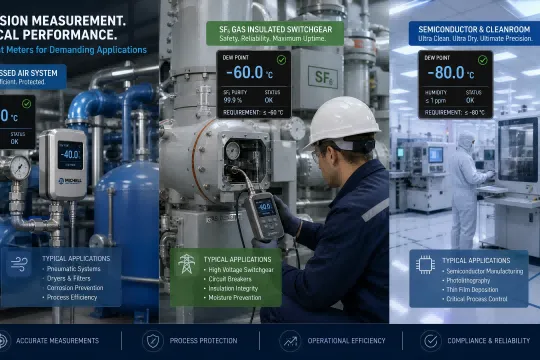The height and width of the screenshot is (360, 540).
Task: Click the wind icon beside Pneumatic Systems list
Action: pyautogui.click(x=19, y=265)
